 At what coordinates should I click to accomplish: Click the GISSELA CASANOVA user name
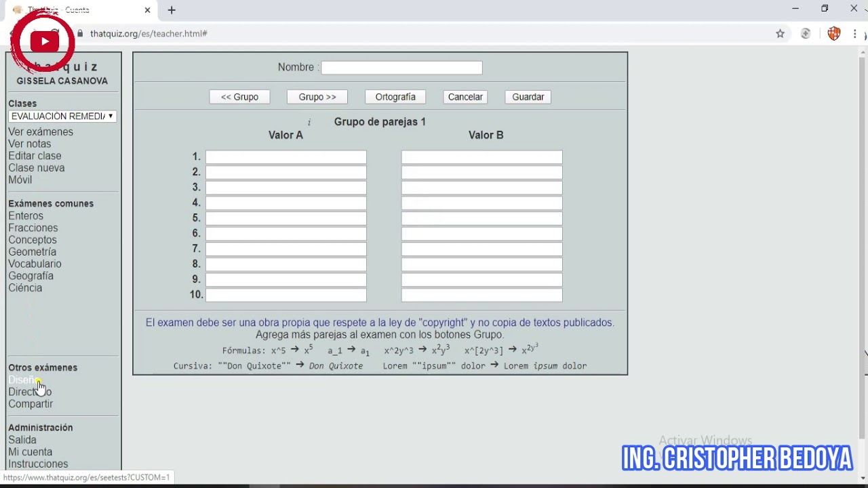pos(62,81)
